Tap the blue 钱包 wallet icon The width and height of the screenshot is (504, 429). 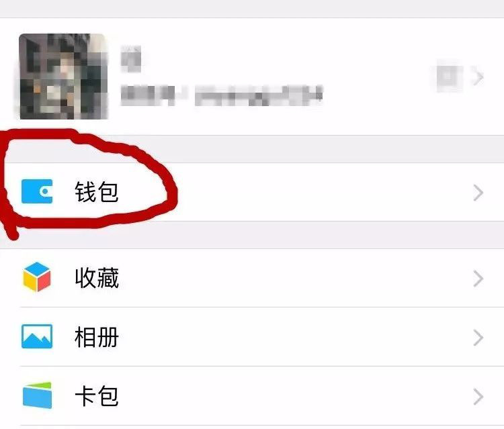37,191
